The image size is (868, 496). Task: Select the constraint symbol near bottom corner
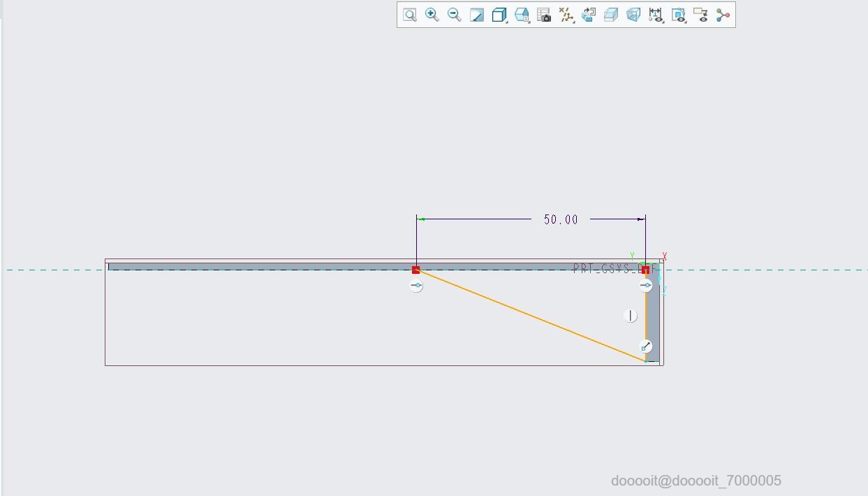pos(647,347)
